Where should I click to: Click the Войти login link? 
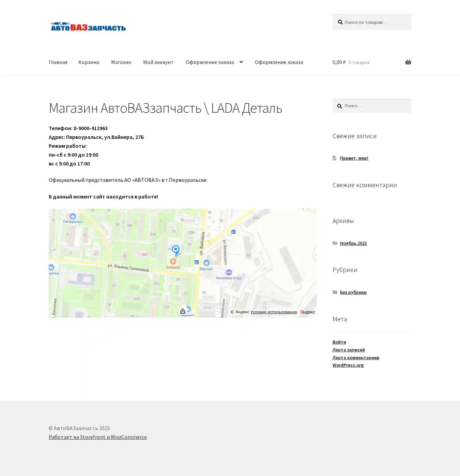(x=339, y=342)
